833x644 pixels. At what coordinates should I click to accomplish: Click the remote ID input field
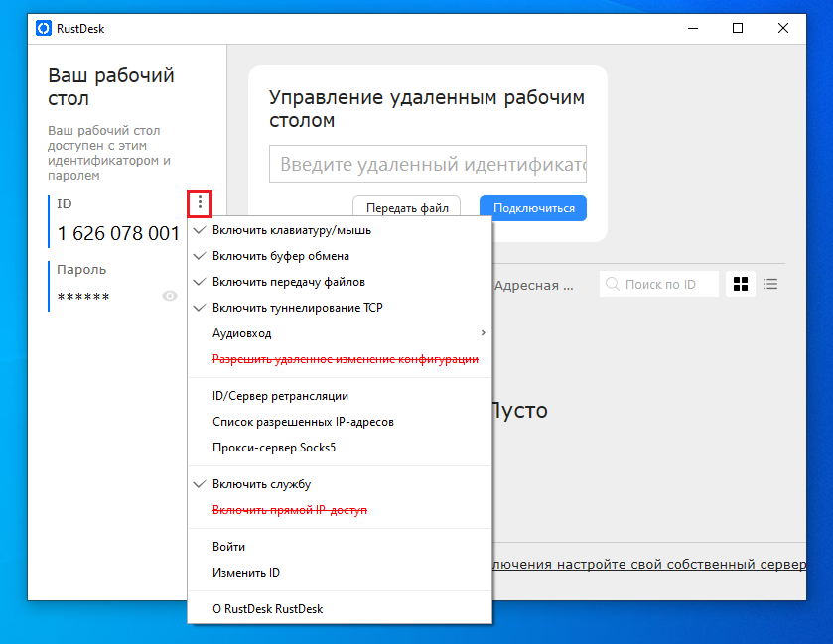(428, 164)
